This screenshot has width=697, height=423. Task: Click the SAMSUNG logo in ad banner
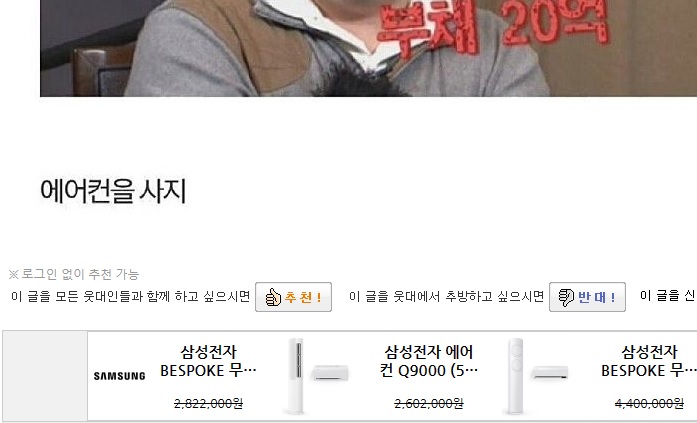pyautogui.click(x=119, y=376)
